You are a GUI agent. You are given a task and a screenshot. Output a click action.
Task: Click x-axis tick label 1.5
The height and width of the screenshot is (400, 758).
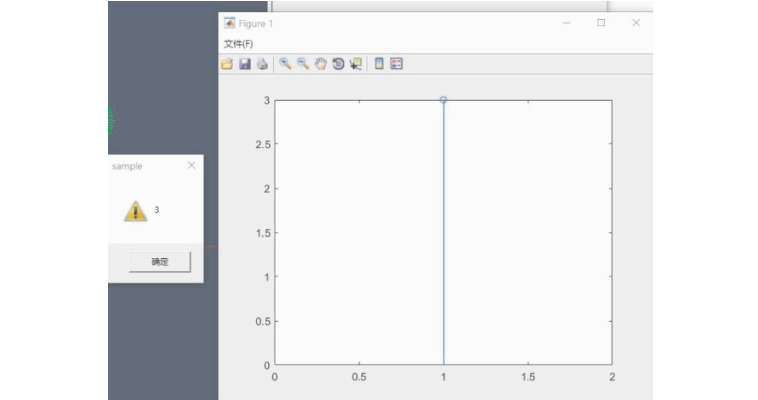tap(528, 377)
